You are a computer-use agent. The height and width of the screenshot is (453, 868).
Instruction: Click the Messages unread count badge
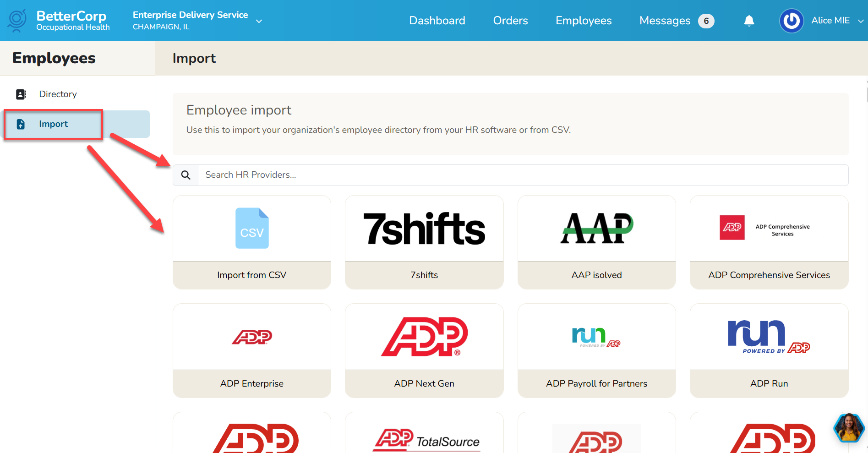pos(706,21)
